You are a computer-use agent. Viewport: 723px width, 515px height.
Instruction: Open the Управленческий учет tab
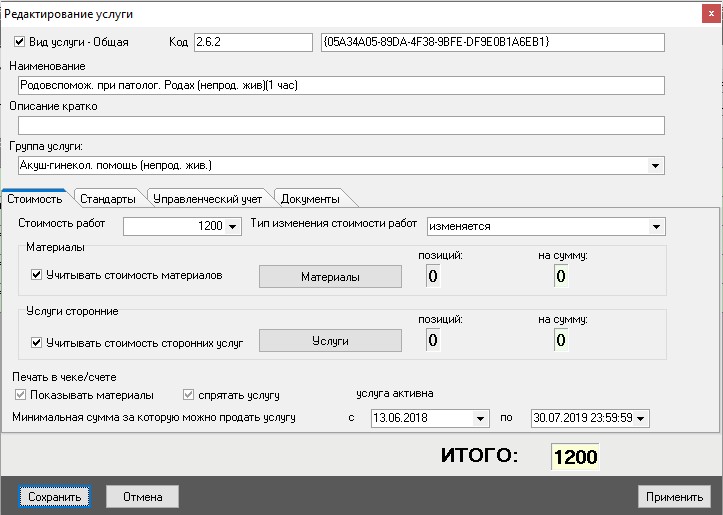click(208, 198)
